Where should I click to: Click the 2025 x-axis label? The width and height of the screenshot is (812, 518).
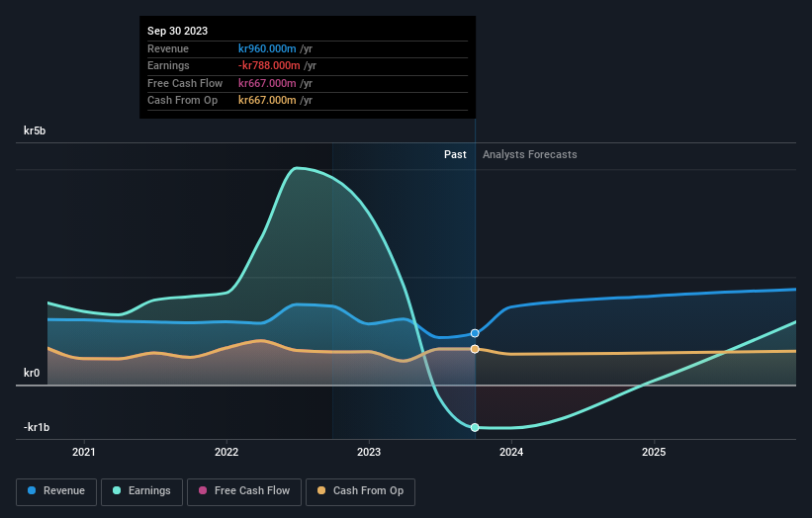click(x=654, y=452)
